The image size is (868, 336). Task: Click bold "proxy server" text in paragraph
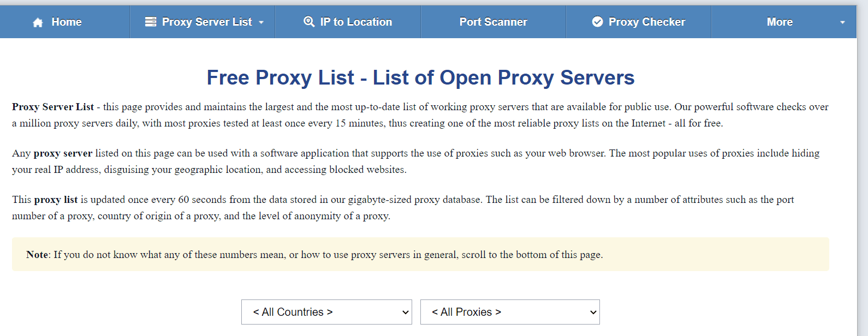pyautogui.click(x=63, y=153)
